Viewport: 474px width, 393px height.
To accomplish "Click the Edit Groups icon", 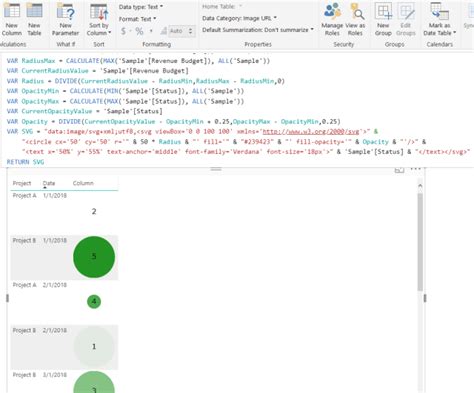I will [406, 19].
